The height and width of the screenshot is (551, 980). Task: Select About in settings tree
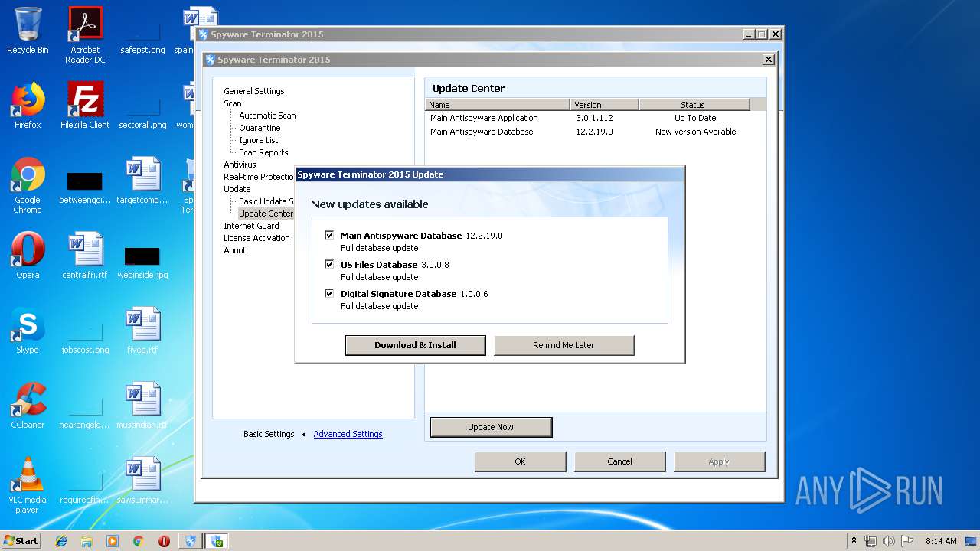pos(235,250)
